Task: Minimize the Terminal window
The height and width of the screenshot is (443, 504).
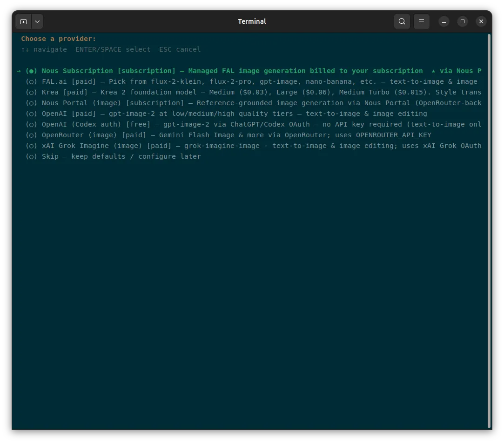Action: tap(444, 21)
